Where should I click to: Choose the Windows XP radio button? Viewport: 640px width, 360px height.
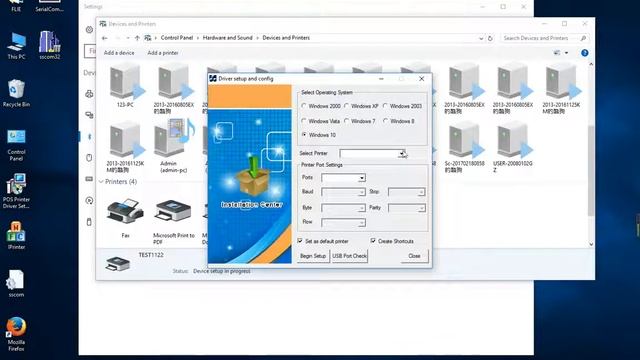click(347, 106)
